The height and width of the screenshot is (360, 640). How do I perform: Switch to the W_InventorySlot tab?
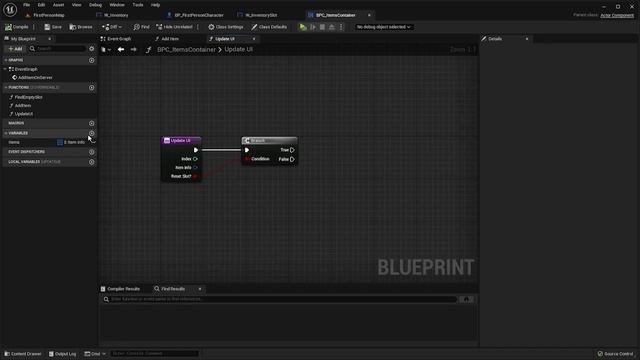click(261, 15)
